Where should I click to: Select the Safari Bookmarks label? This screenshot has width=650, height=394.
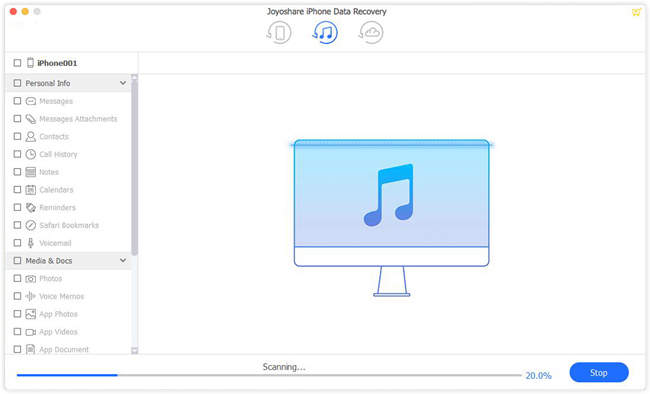pos(69,225)
